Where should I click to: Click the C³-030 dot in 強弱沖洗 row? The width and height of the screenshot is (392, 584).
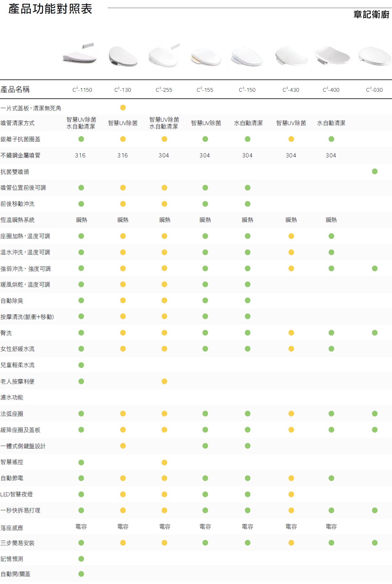pyautogui.click(x=375, y=268)
